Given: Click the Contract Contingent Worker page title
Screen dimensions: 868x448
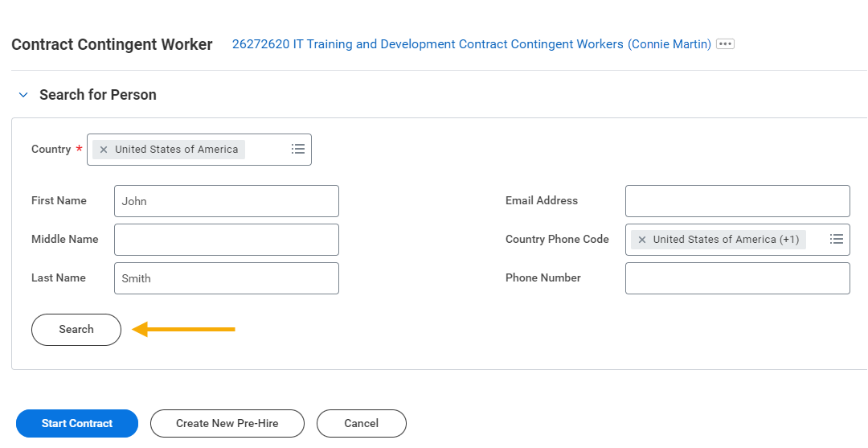Looking at the screenshot, I should tap(112, 44).
